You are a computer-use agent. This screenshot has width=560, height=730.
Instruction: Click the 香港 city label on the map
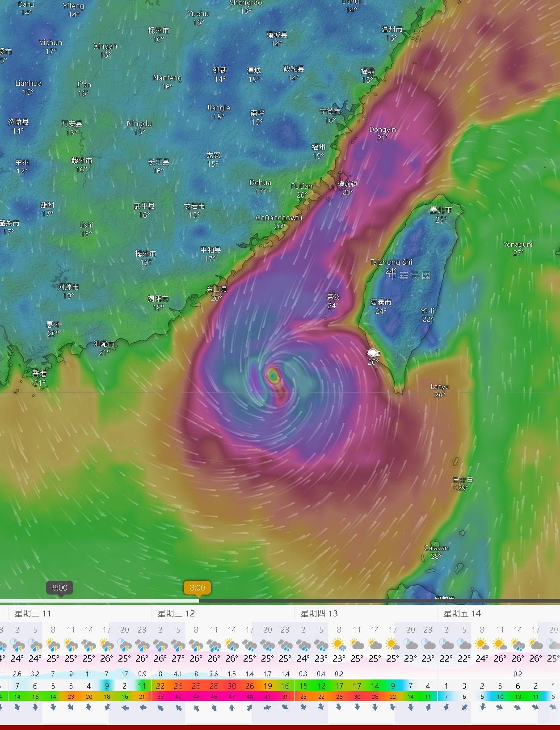pyautogui.click(x=39, y=373)
